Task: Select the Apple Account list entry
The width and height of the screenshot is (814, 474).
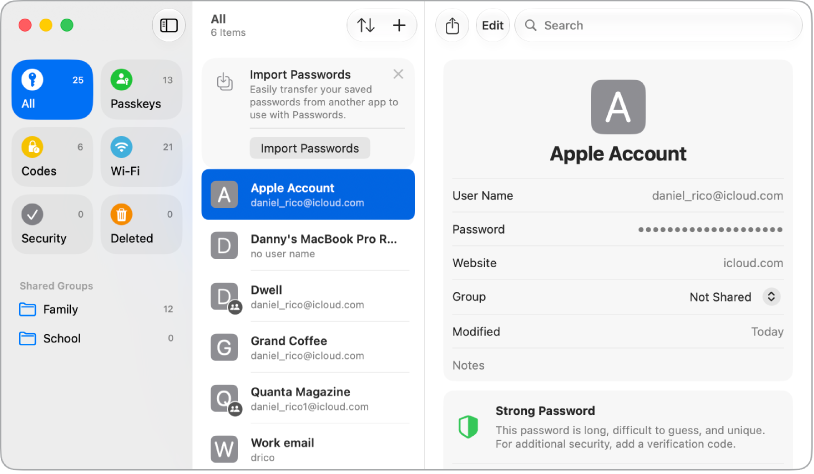Action: pos(308,195)
